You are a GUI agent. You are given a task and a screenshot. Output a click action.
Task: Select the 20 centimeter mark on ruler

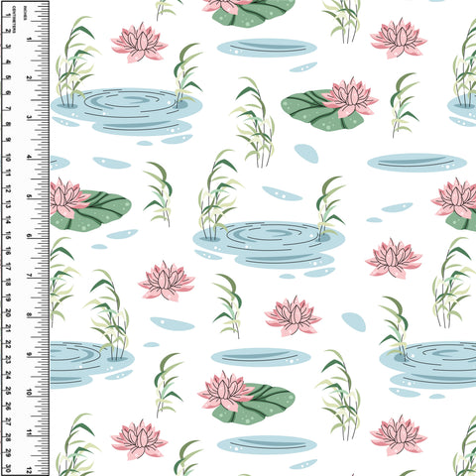click(8, 313)
